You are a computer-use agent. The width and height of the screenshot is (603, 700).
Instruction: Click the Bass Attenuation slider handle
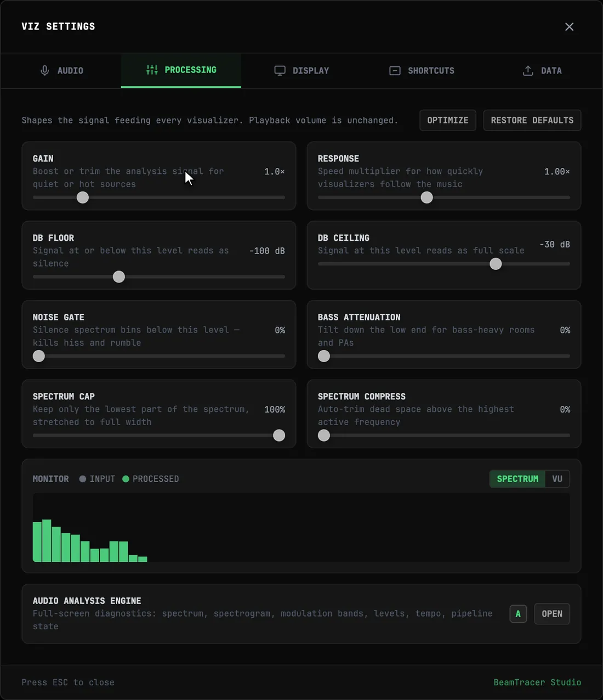[x=324, y=356]
